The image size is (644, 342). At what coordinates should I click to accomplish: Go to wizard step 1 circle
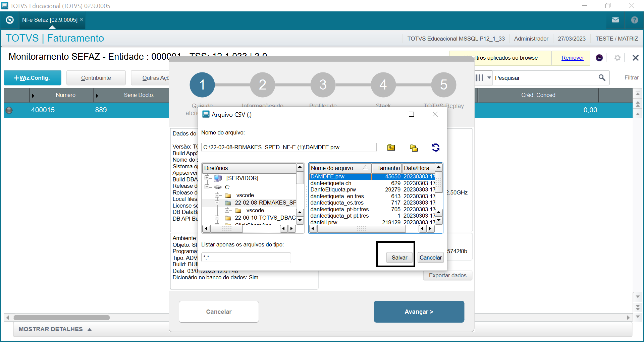click(x=202, y=85)
